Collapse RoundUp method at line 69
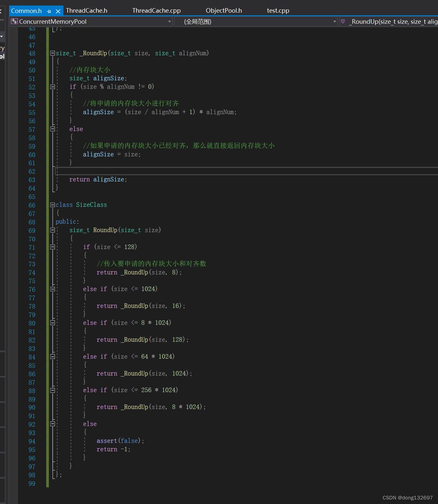The width and height of the screenshot is (438, 504). pos(52,230)
